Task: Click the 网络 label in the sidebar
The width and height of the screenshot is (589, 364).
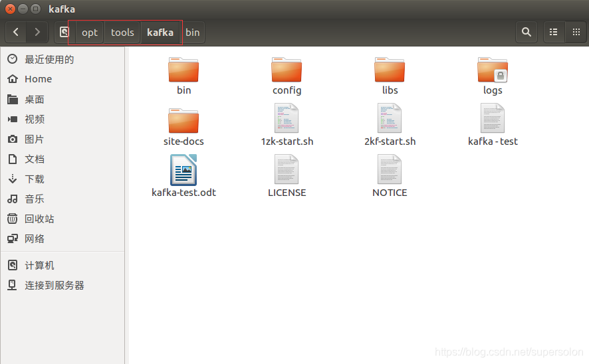Action: pyautogui.click(x=35, y=238)
